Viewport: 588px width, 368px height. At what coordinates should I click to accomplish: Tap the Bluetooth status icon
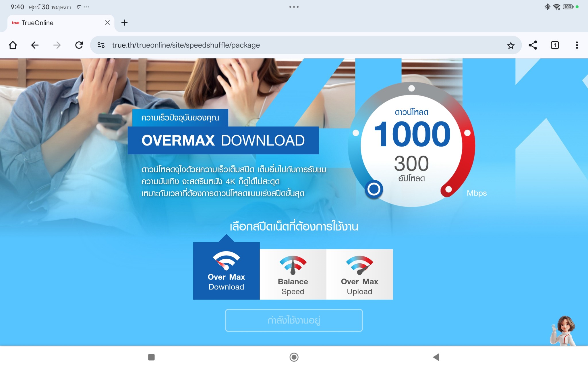547,7
